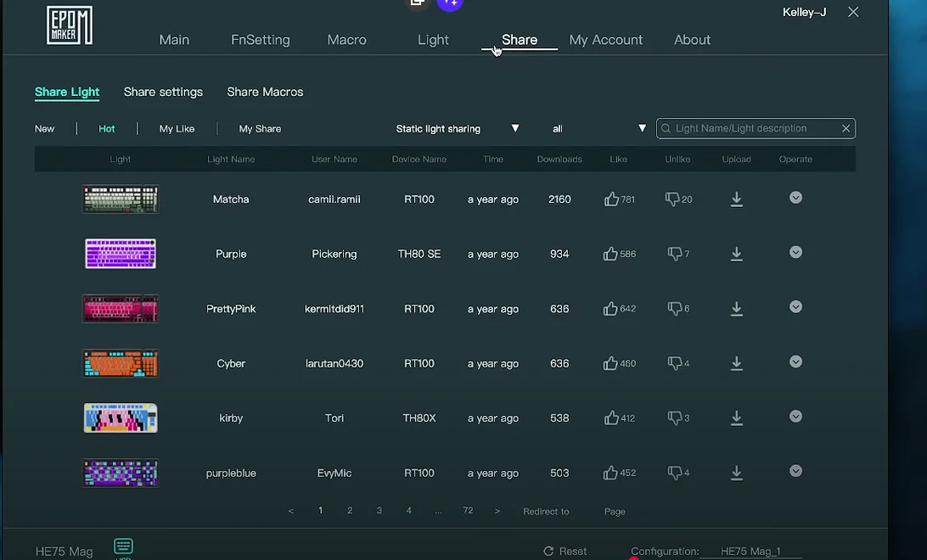
Task: Open the 'all' device filter dropdown
Action: point(598,128)
